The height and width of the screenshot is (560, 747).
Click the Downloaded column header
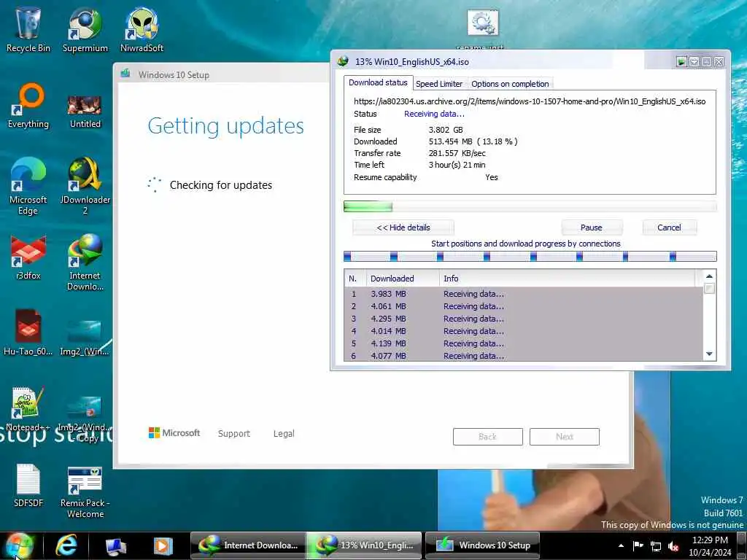click(403, 279)
